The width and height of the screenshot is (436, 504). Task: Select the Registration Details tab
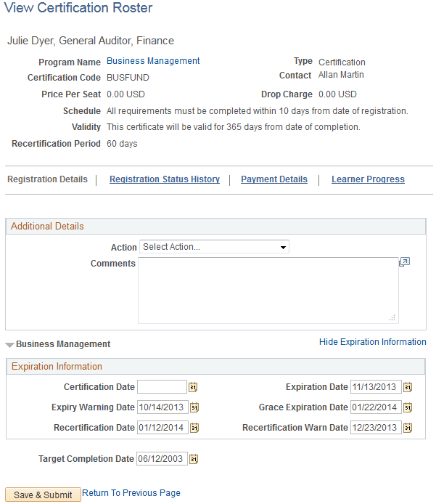click(x=47, y=179)
